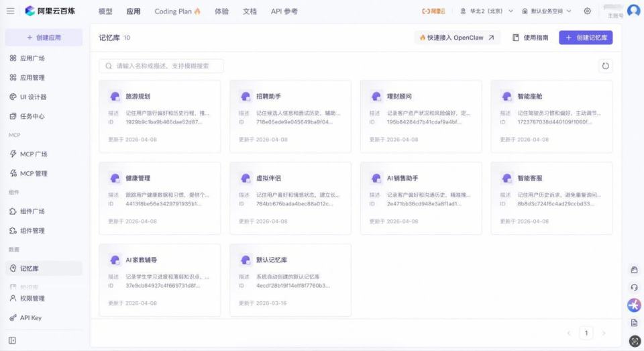The width and height of the screenshot is (644, 351).
Task: Click 快捷接入 OpenClaw link
Action: [457, 38]
